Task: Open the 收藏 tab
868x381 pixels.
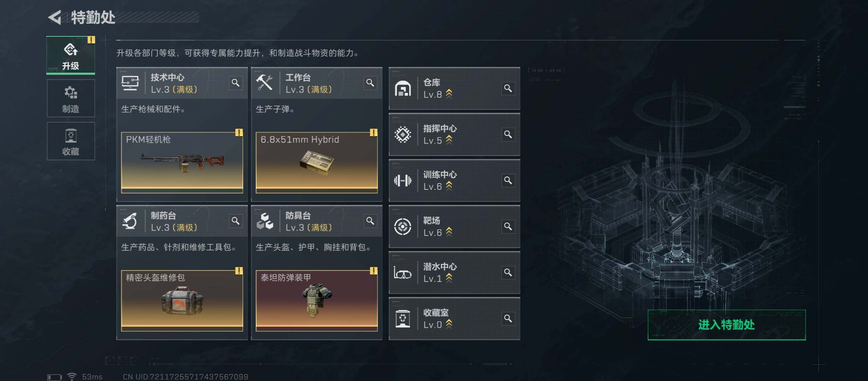Action: point(71,141)
